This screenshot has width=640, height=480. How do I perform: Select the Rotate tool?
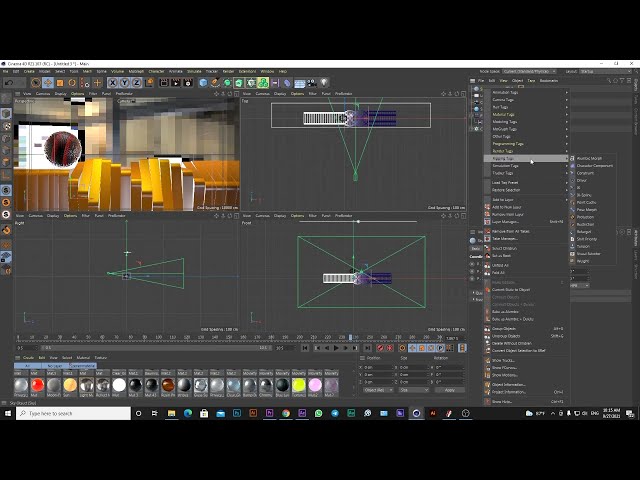[x=72, y=83]
